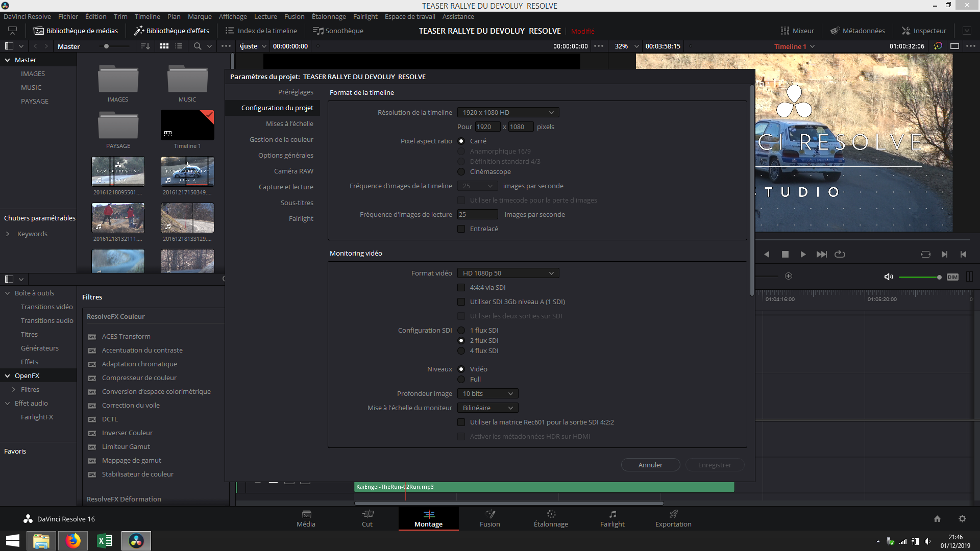The width and height of the screenshot is (980, 551).
Task: Check Utiliser la matrice Rec601 option
Action: coord(461,422)
